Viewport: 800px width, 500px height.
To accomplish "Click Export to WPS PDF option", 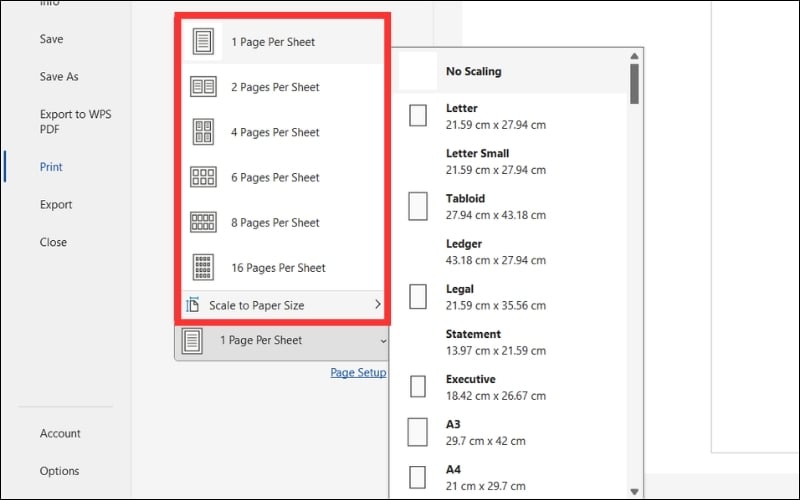I will click(76, 122).
